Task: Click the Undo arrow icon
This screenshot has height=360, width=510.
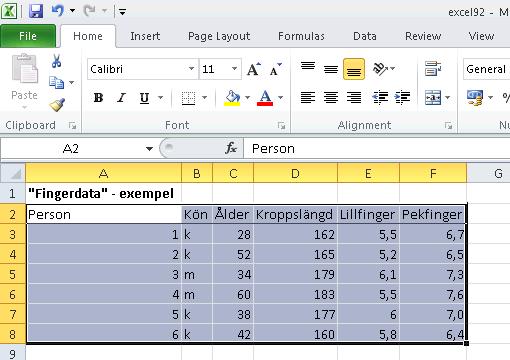Action: 57,11
